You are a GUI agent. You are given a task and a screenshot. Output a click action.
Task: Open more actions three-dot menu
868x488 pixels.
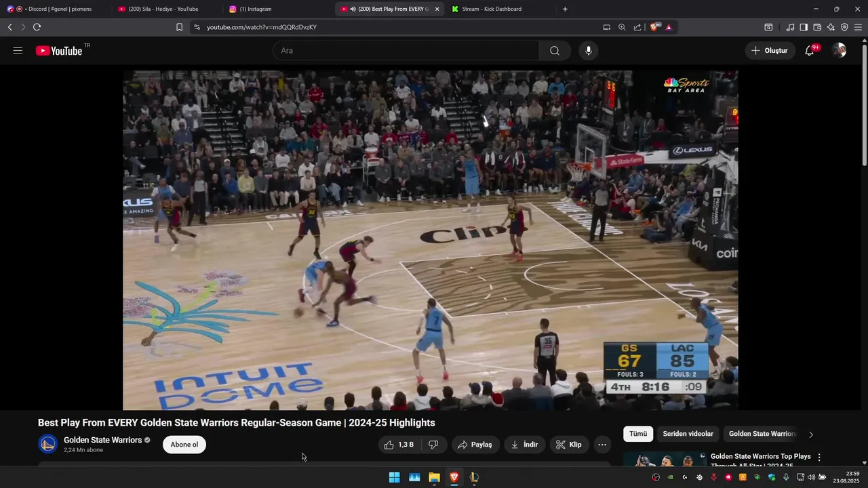[x=602, y=445]
